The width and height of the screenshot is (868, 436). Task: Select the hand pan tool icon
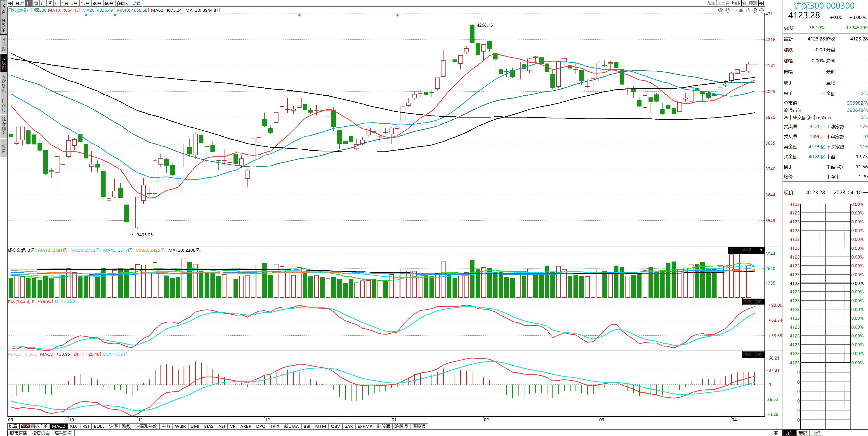(x=727, y=10)
